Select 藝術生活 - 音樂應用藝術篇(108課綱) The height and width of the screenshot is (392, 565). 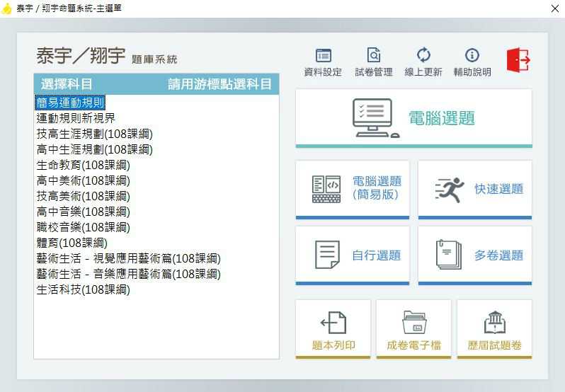[128, 274]
